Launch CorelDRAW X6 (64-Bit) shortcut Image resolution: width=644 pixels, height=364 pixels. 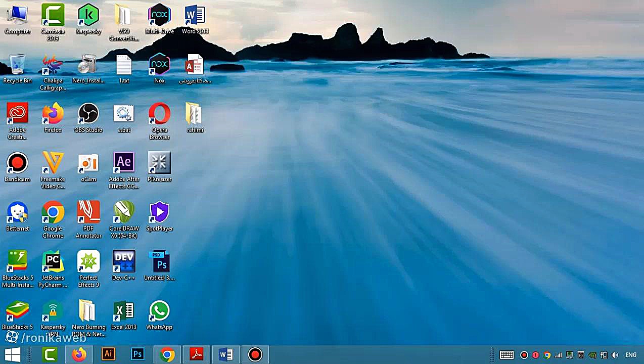(x=124, y=220)
